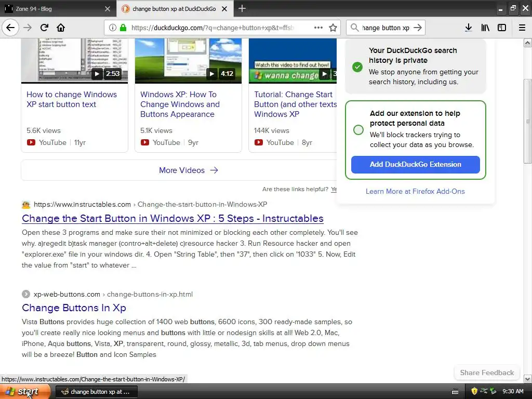This screenshot has width=532, height=399.
Task: Open the Instructables Change the Start Button result
Action: point(172,219)
